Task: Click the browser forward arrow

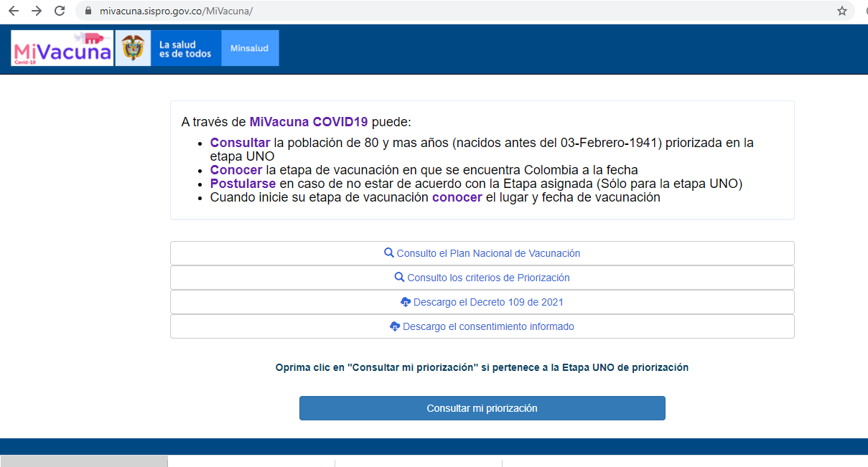Action: (x=37, y=11)
